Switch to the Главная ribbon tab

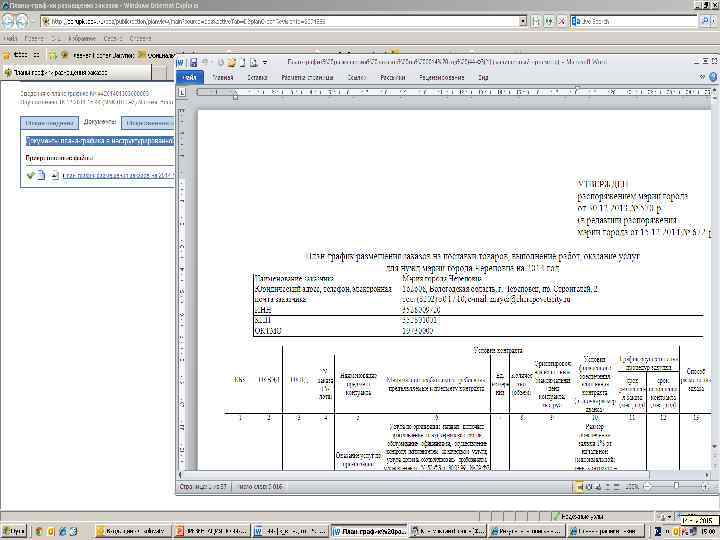[223, 78]
